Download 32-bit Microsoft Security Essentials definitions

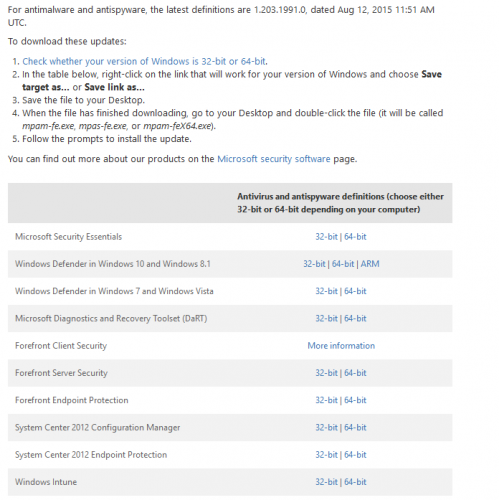(x=326, y=237)
